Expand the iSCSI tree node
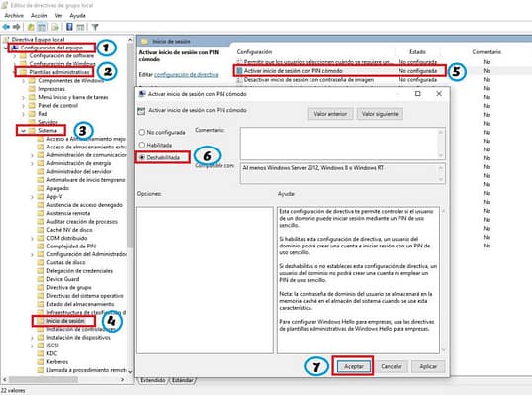Image resolution: width=532 pixels, height=395 pixels. [x=32, y=346]
